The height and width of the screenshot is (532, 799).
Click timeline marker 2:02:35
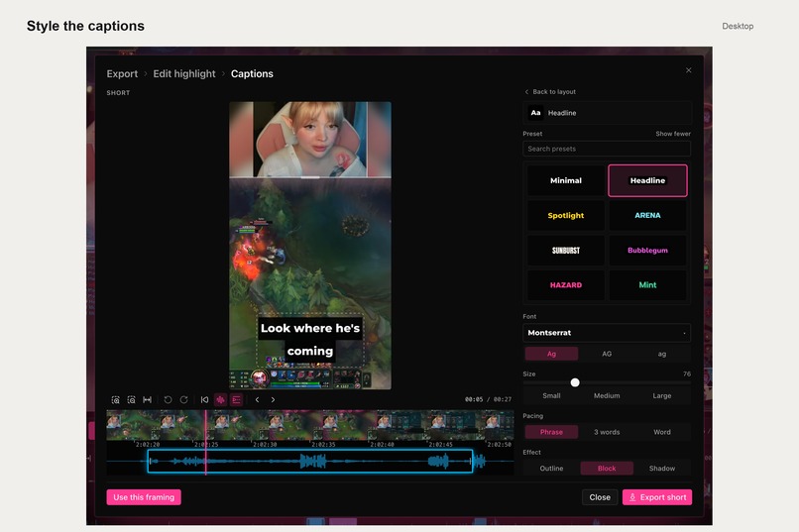pos(323,445)
